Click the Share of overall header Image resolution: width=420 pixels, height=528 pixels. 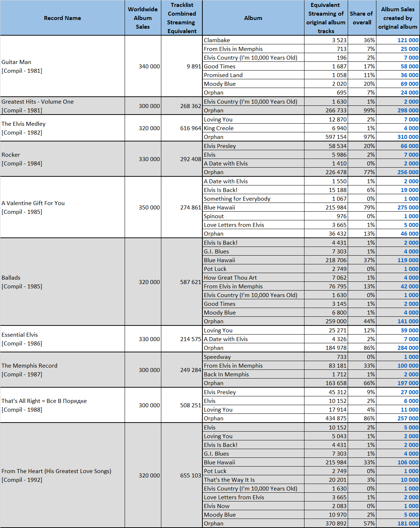click(362, 18)
